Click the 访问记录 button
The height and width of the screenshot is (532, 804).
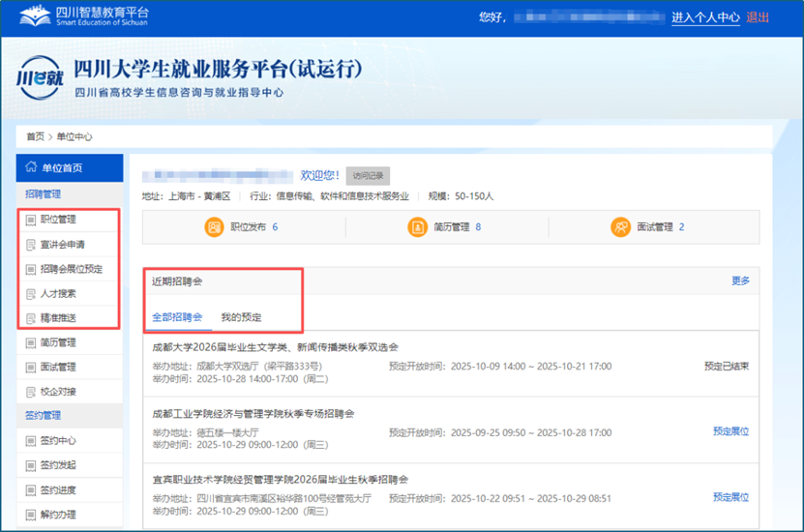pos(368,176)
